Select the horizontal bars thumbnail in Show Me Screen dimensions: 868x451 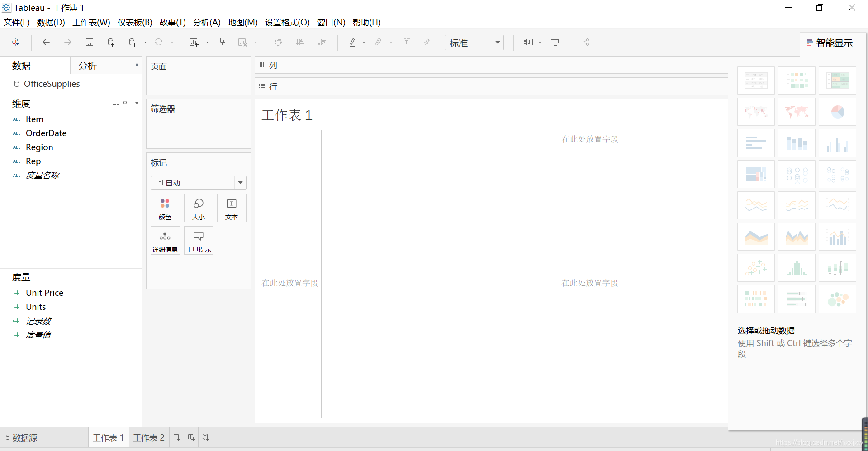(x=756, y=143)
